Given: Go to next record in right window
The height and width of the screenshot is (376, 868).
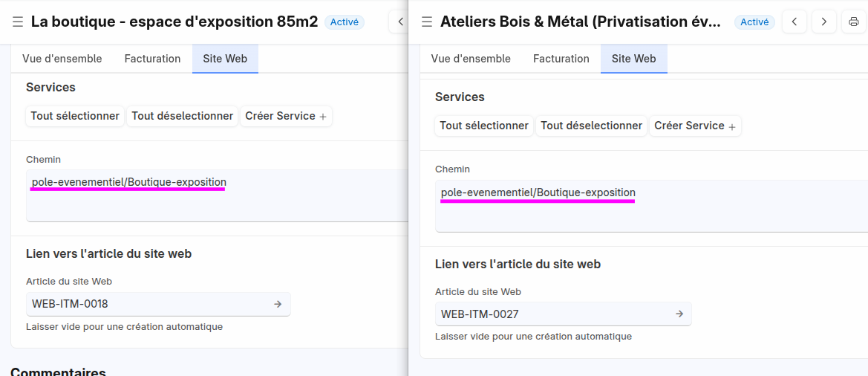Looking at the screenshot, I should [823, 22].
